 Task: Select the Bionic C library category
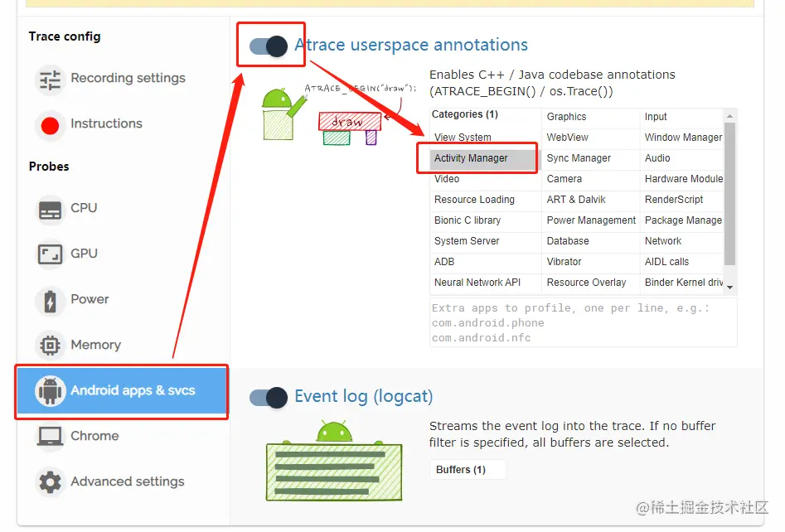(485, 220)
